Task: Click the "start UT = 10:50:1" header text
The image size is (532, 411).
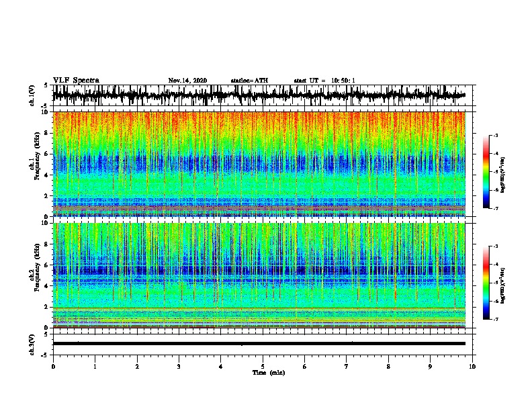Action: tap(324, 81)
